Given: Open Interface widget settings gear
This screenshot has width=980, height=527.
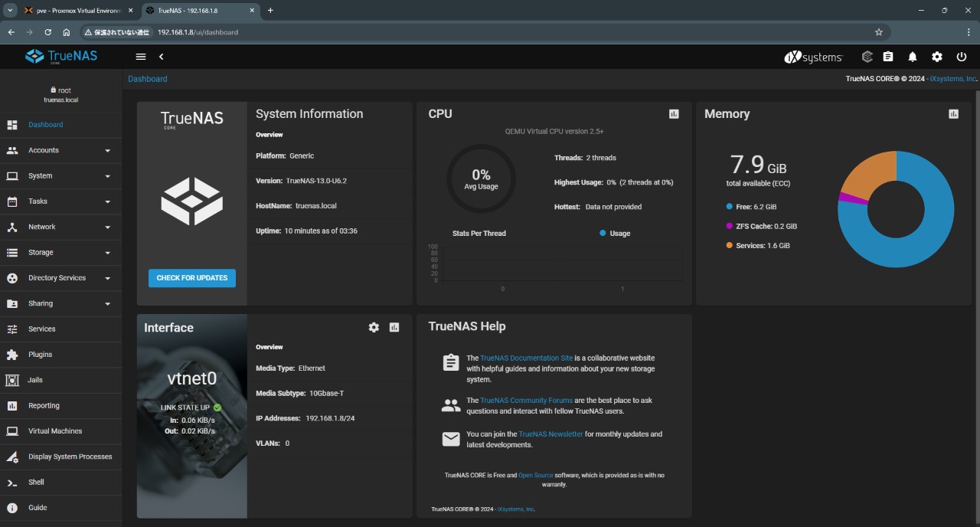Looking at the screenshot, I should [x=374, y=327].
